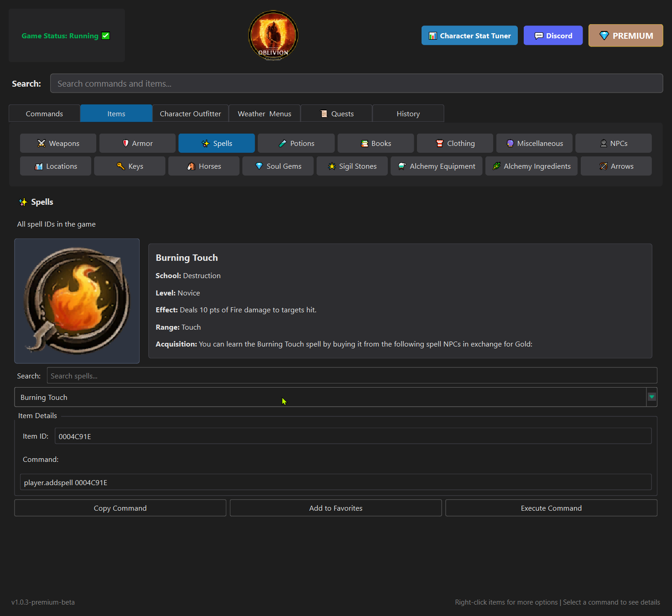The width and height of the screenshot is (672, 616).
Task: Open the Armor item category
Action: pos(137,143)
